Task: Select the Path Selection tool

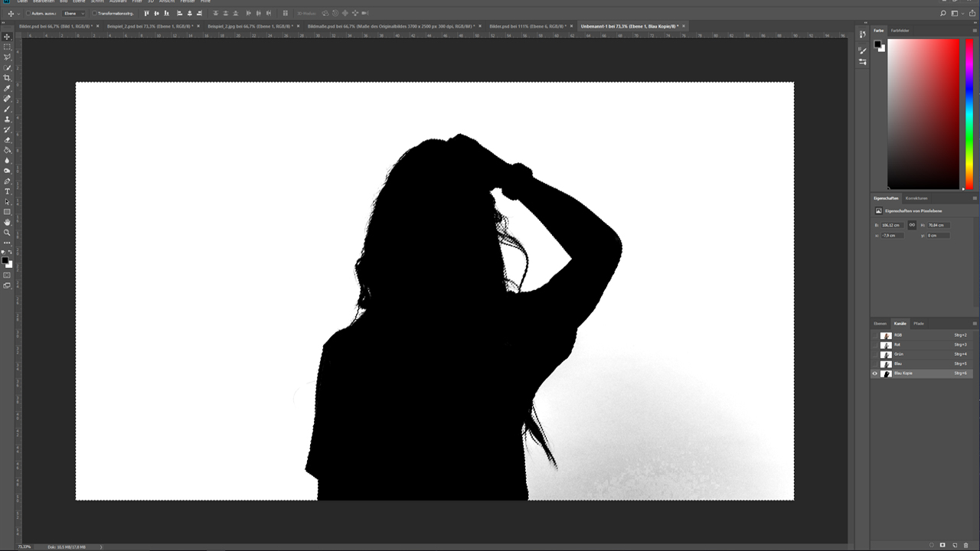Action: tap(8, 202)
